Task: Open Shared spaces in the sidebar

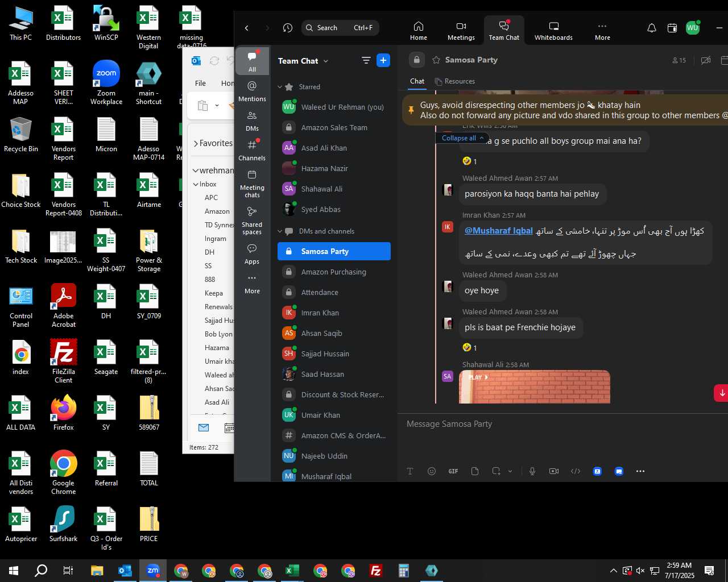Action: coord(252,221)
